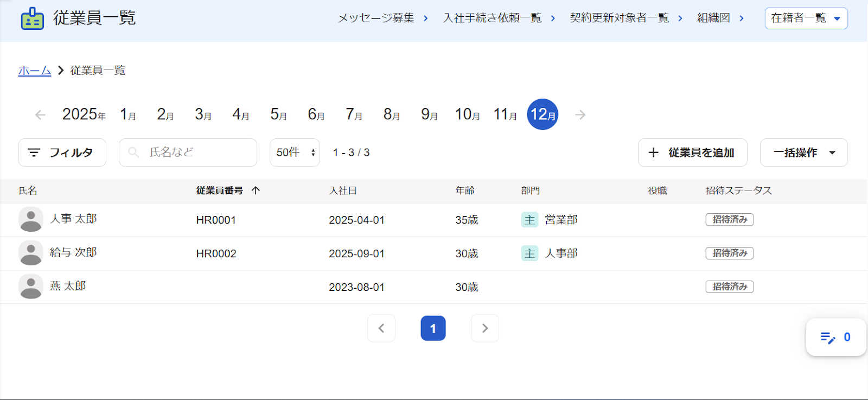This screenshot has width=868, height=400.
Task: Select the 3月 month tab
Action: (203, 115)
